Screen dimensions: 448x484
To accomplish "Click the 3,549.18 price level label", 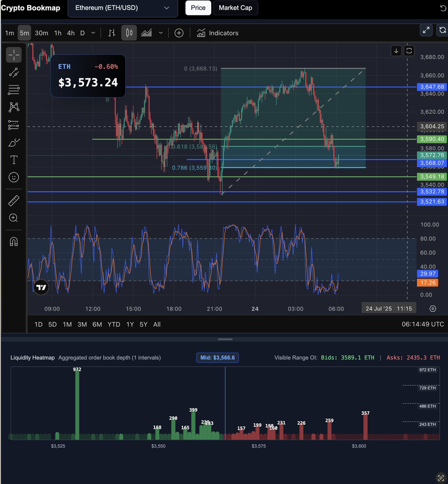I will (432, 177).
